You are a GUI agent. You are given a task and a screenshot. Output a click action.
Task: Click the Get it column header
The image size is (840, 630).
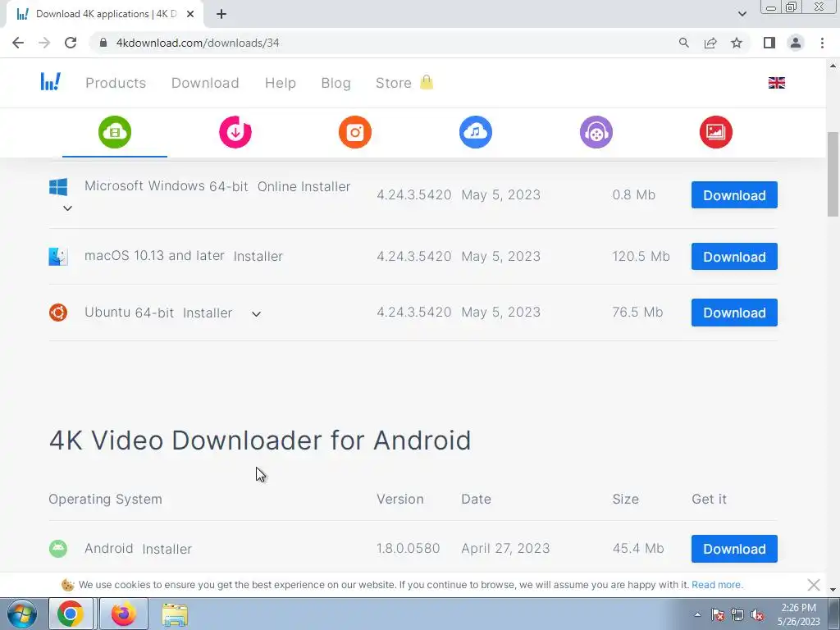coord(709,500)
